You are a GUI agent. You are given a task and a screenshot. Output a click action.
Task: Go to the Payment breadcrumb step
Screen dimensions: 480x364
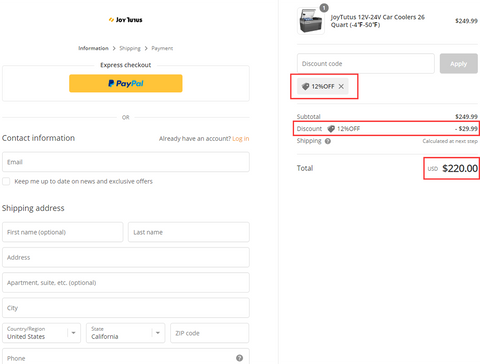(x=162, y=48)
